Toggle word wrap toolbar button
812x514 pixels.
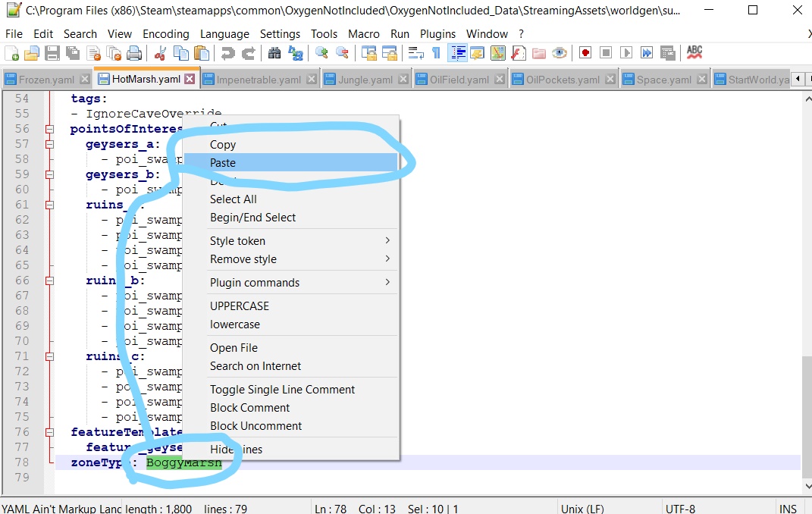pyautogui.click(x=416, y=53)
